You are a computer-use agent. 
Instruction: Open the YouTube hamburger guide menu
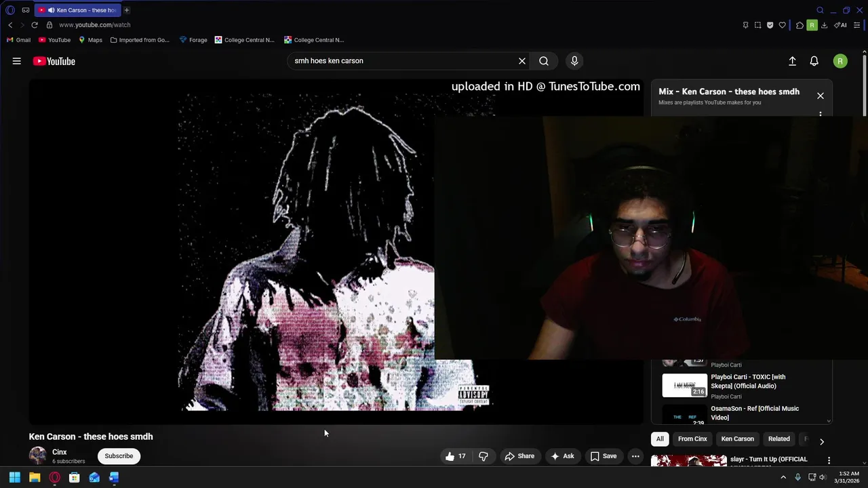click(x=17, y=61)
